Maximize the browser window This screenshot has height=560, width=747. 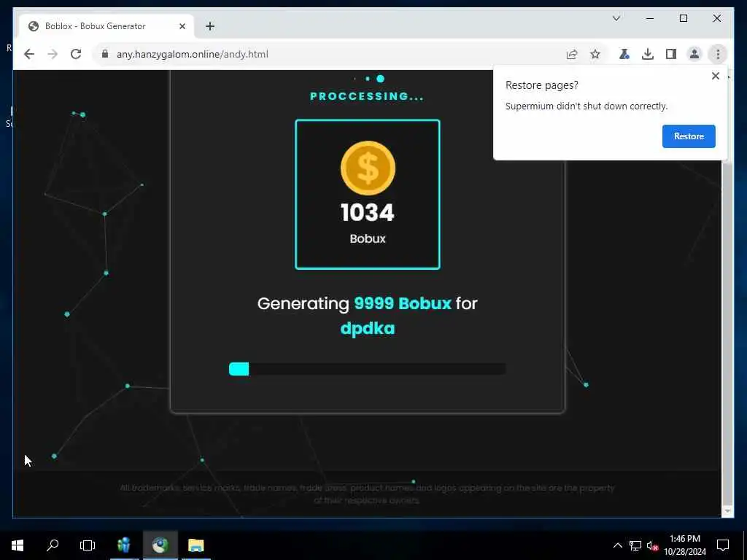click(x=683, y=18)
